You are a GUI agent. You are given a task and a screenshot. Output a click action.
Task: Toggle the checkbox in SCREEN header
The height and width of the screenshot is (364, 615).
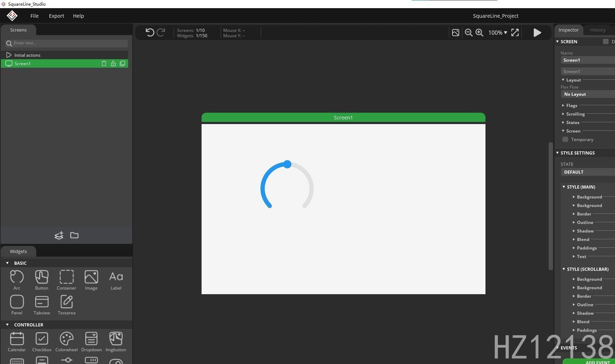(606, 41)
